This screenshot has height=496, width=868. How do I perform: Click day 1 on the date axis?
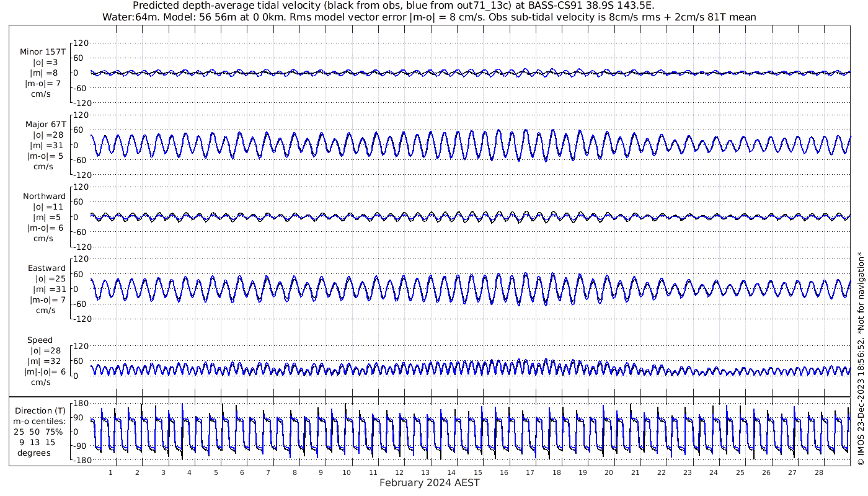point(110,472)
